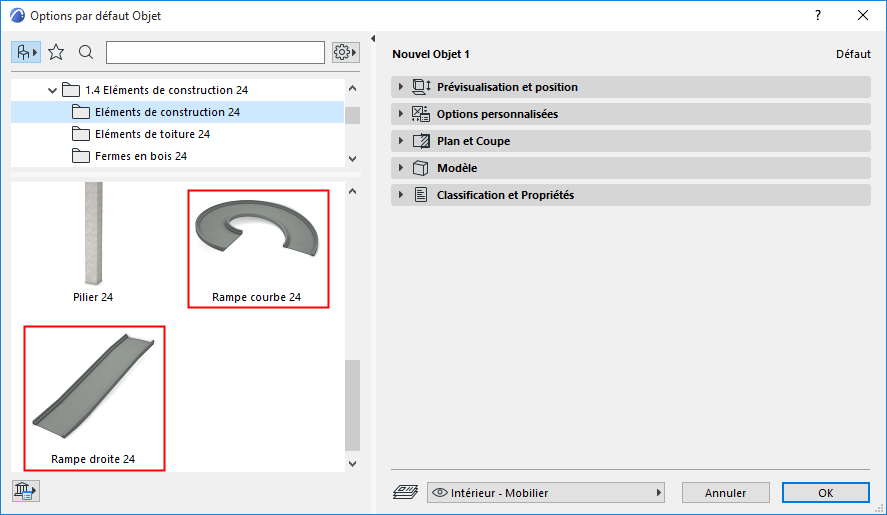Select the Rampe courbe 24 thumbnail
Image resolution: width=887 pixels, height=515 pixels.
pos(258,249)
